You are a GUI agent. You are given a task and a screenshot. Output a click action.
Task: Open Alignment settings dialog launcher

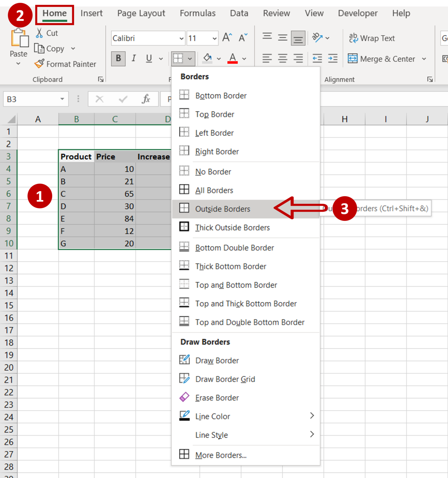430,79
